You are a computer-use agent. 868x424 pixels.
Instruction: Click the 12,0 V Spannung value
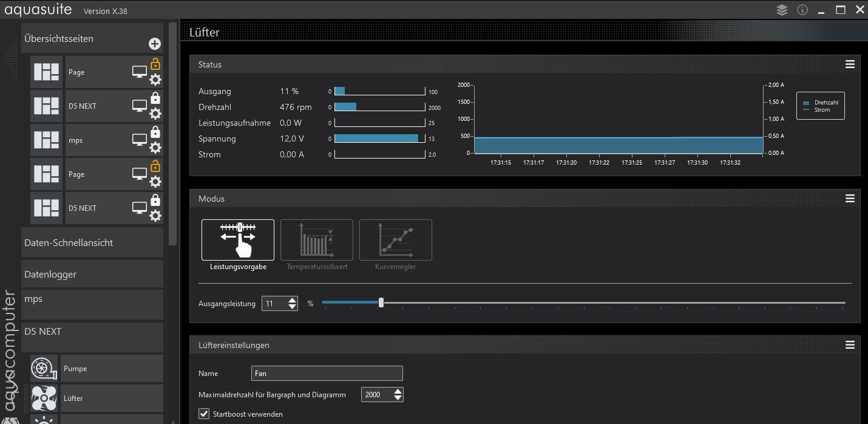point(292,138)
